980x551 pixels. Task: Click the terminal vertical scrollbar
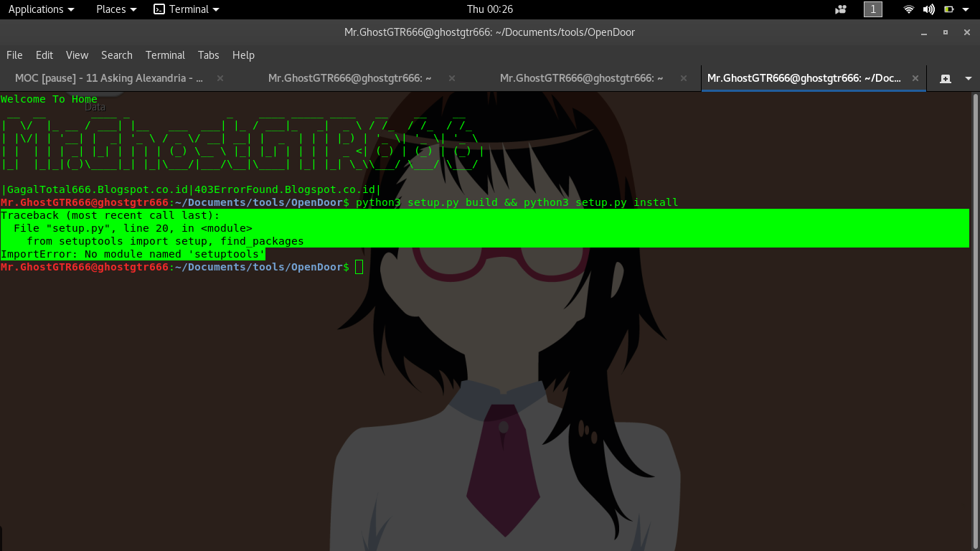point(976,321)
